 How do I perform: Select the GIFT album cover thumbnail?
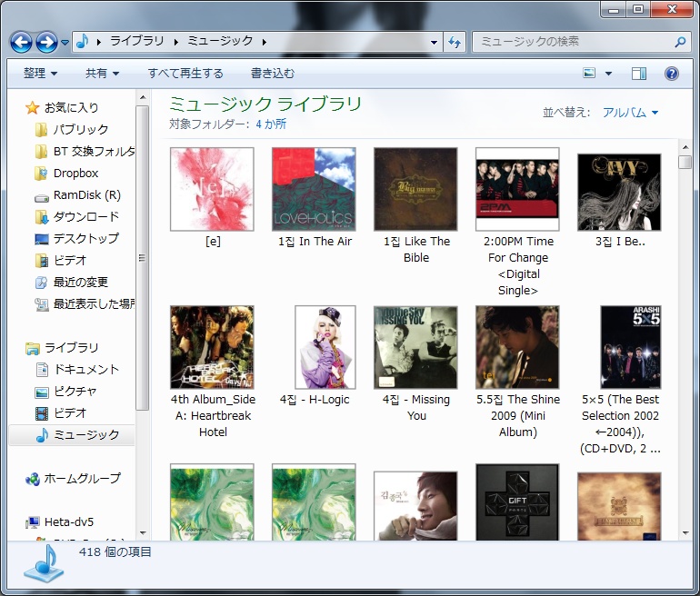click(x=517, y=502)
